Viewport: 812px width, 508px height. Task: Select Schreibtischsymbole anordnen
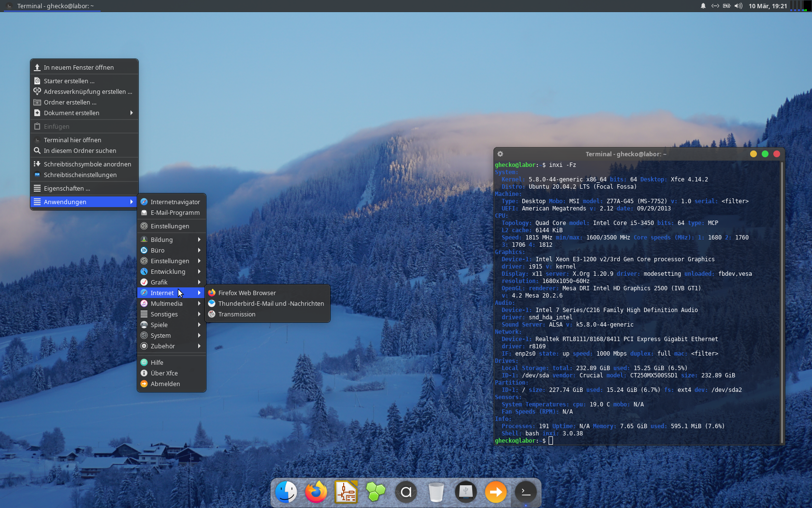[85, 164]
